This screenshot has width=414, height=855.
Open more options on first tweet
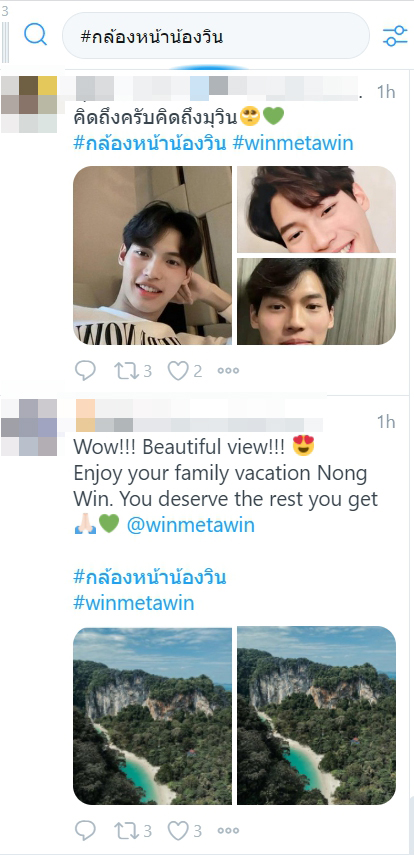(x=228, y=371)
